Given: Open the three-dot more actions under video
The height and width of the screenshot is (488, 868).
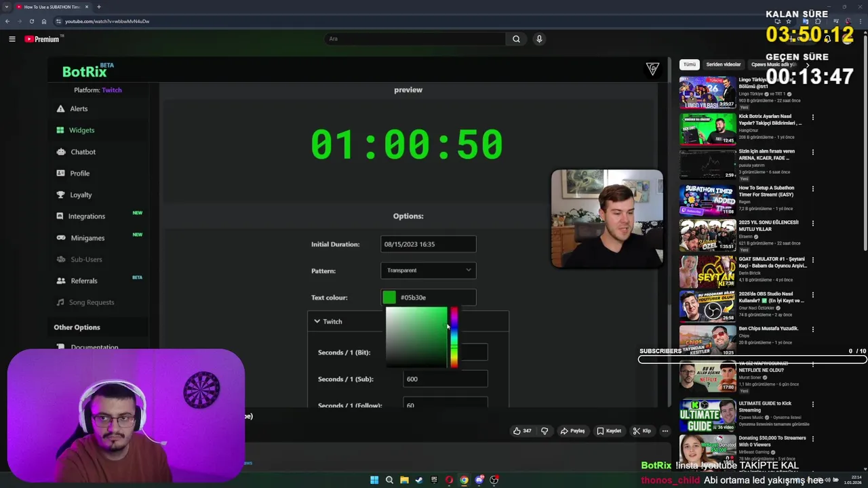Looking at the screenshot, I should pyautogui.click(x=665, y=430).
